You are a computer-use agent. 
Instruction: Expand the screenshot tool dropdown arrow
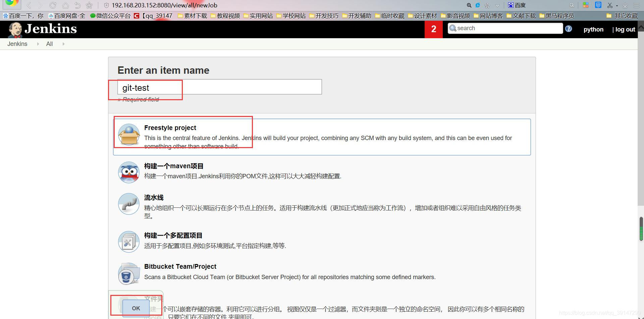click(617, 6)
